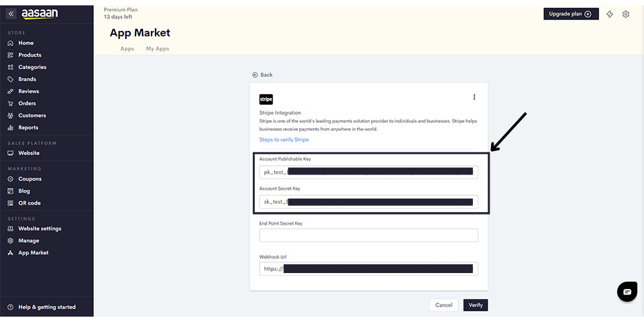Open settings gear icon in top right

pyautogui.click(x=626, y=14)
